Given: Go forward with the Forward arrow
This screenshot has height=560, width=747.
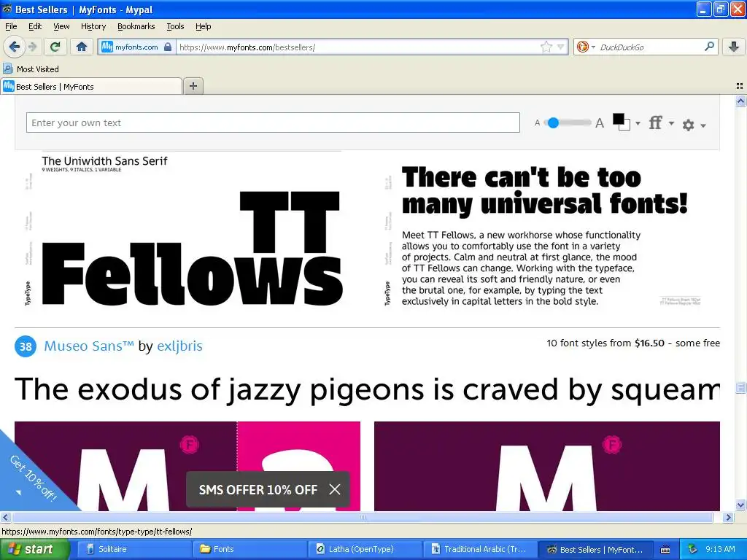Looking at the screenshot, I should pyautogui.click(x=32, y=47).
